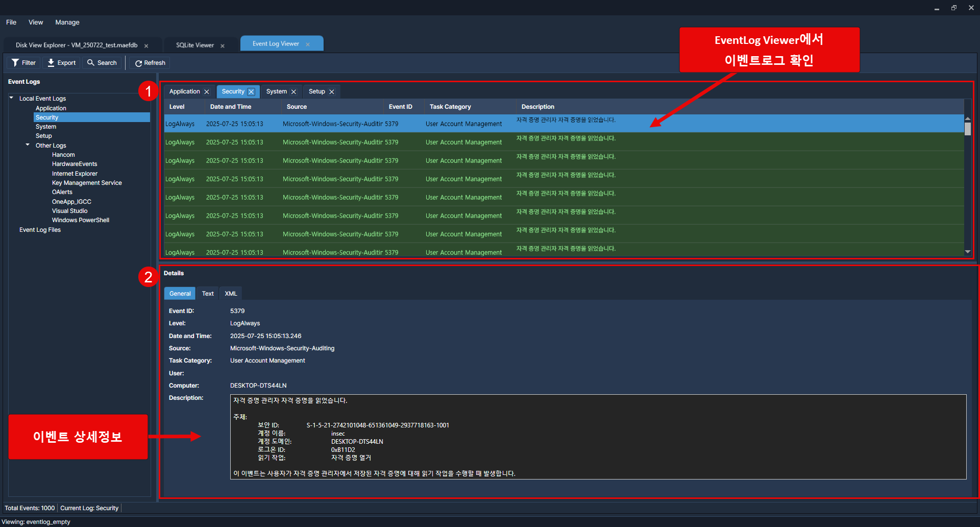Close the SQLite Viewer tab
Screen dimensions: 980x527
click(223, 46)
